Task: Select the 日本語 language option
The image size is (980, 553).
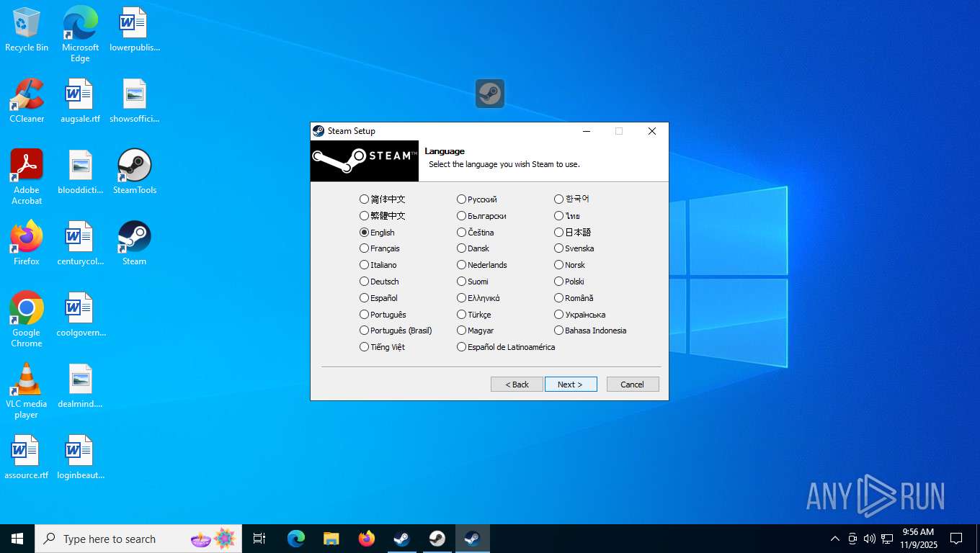Action: tap(573, 233)
